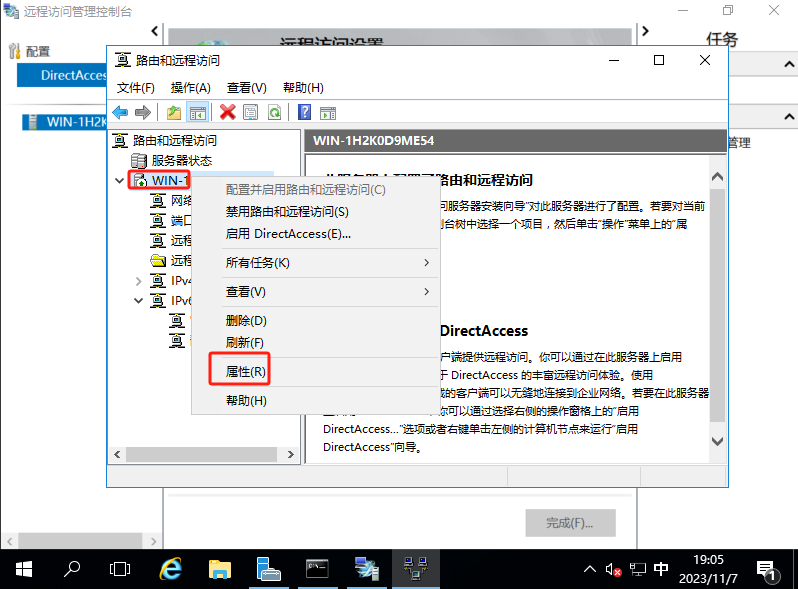Open Server Manager from taskbar

pos(268,569)
